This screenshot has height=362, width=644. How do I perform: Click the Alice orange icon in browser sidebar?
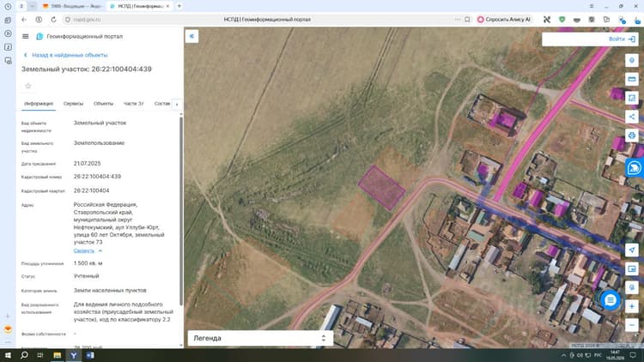pos(8,329)
